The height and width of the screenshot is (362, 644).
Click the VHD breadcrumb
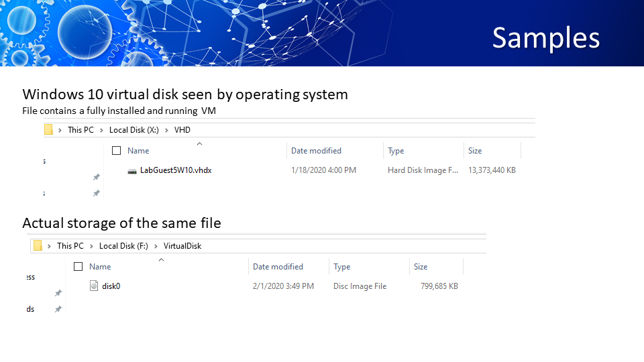click(x=182, y=129)
